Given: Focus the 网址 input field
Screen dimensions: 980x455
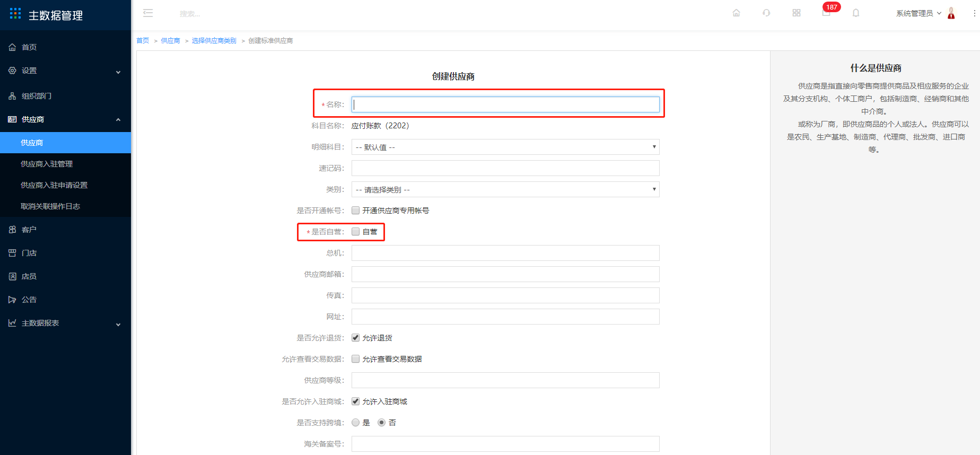Looking at the screenshot, I should pyautogui.click(x=505, y=317).
